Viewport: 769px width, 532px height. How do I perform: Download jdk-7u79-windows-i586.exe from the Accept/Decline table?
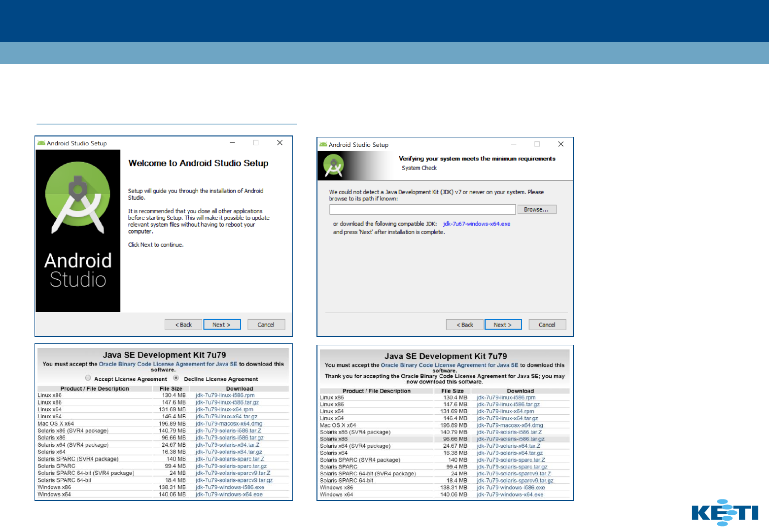point(230,487)
